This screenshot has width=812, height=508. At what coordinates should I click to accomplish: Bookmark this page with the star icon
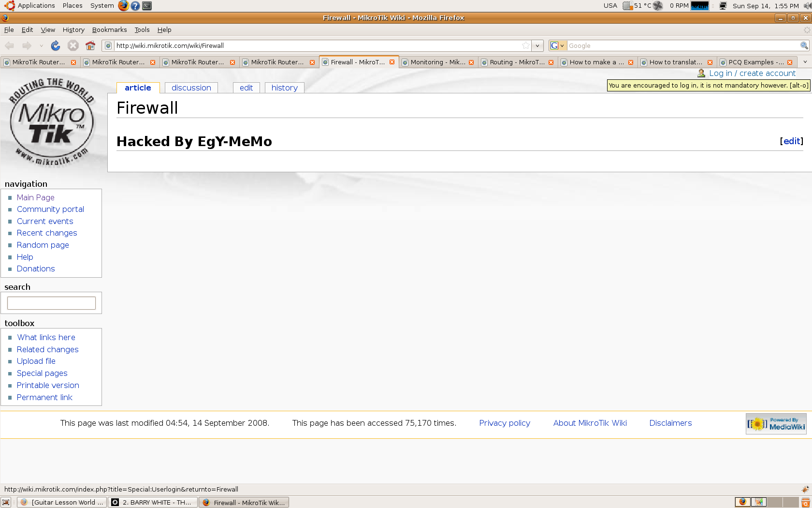(526, 45)
